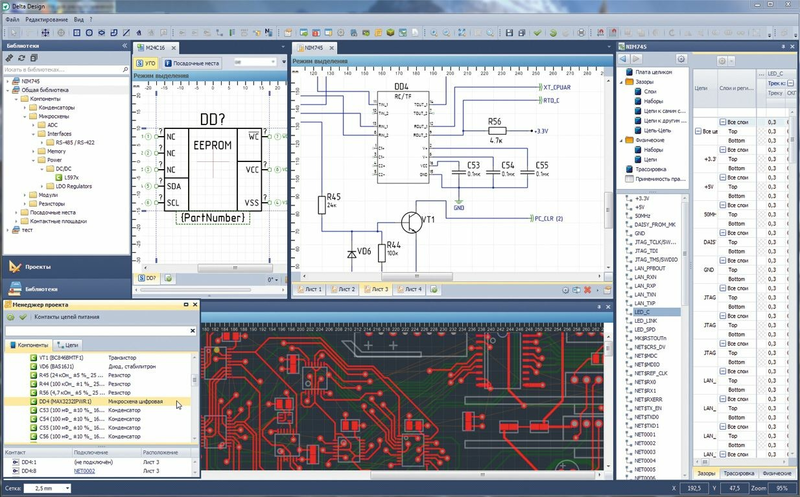
Task: Click the back arrow in NIM745 panel
Action: 623,59
